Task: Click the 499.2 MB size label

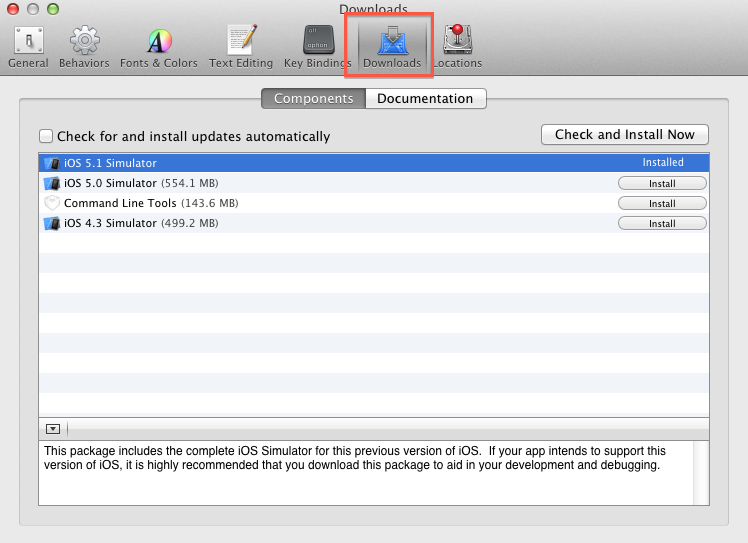Action: pyautogui.click(x=190, y=223)
